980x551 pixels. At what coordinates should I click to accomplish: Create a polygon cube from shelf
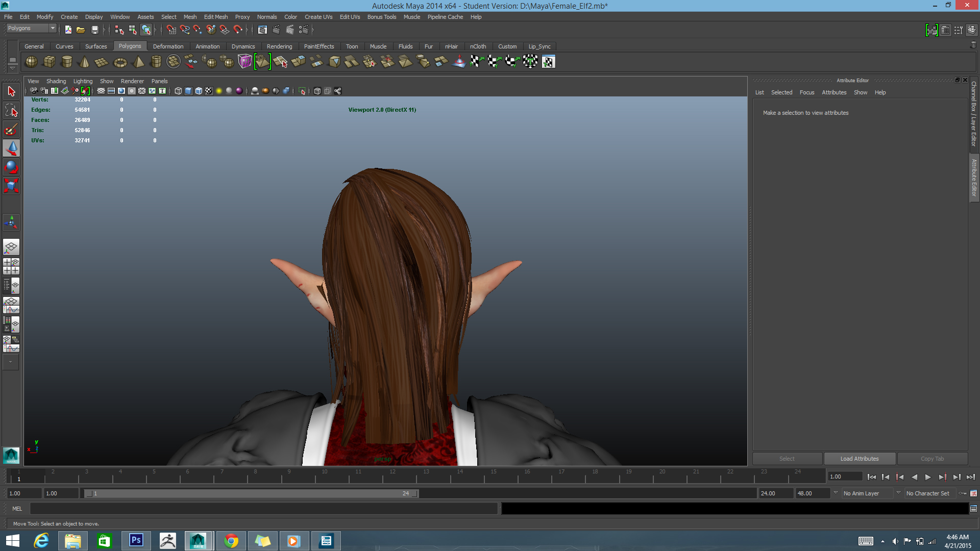(49, 62)
